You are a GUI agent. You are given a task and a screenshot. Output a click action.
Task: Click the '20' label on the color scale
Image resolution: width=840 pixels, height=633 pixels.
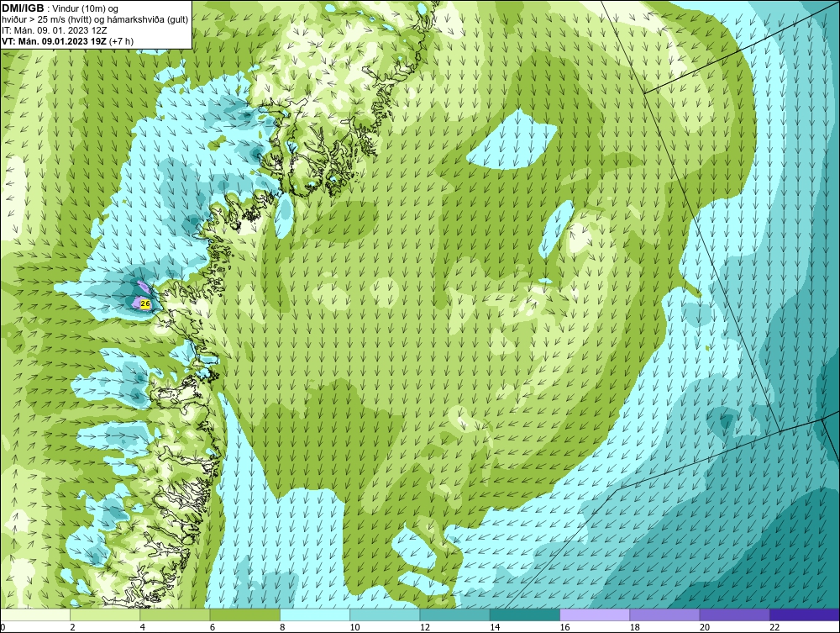705,628
